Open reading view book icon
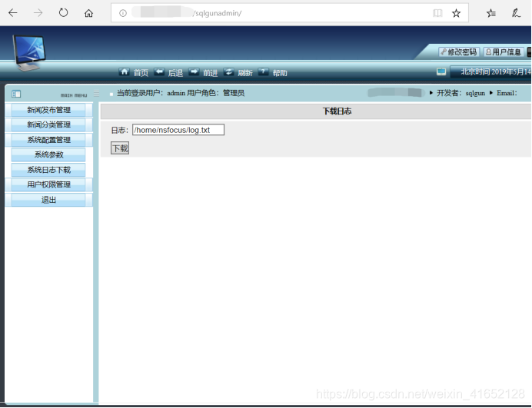Viewport: 532px width, 408px height. pos(437,13)
